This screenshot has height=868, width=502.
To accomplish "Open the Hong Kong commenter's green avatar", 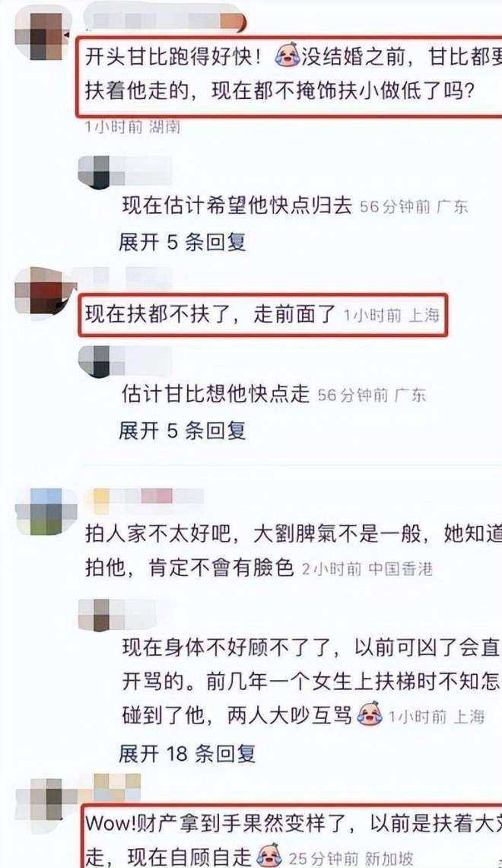I will coord(46,511).
